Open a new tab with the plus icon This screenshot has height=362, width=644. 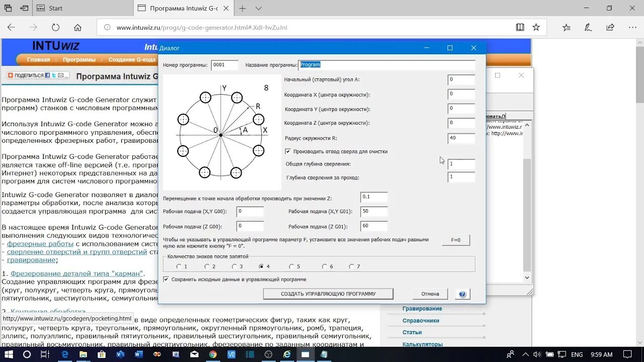243,8
